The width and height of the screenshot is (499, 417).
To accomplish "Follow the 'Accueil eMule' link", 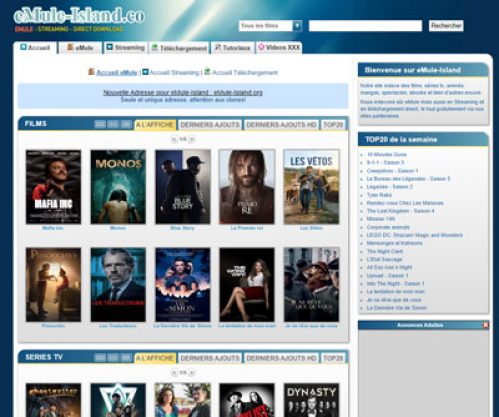I will coord(116,72).
